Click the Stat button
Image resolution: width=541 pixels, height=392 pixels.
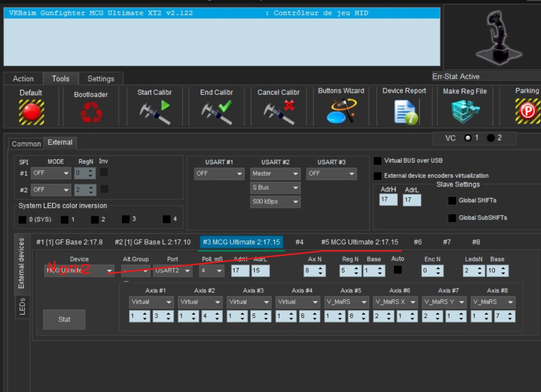point(64,319)
